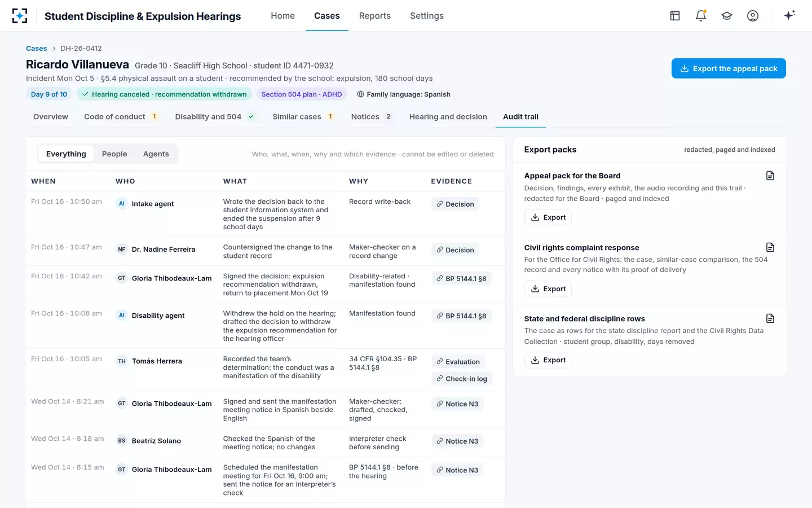
Task: Click AI avatar for Disability agent
Action: tap(122, 316)
